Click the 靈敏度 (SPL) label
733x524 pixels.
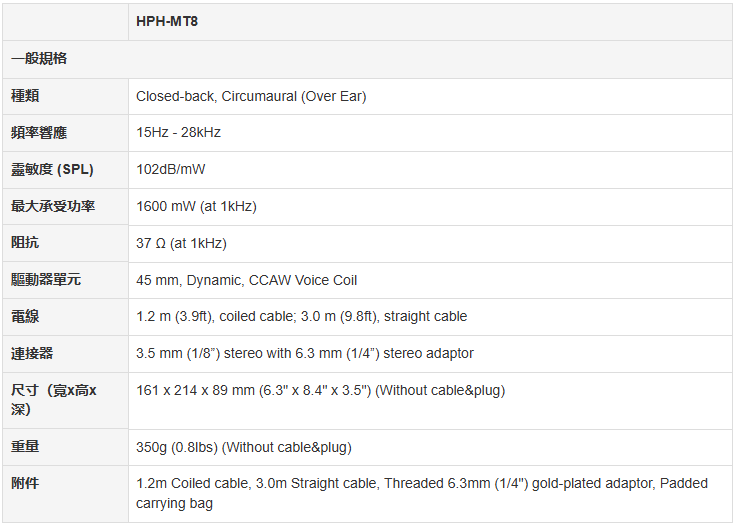click(52, 170)
